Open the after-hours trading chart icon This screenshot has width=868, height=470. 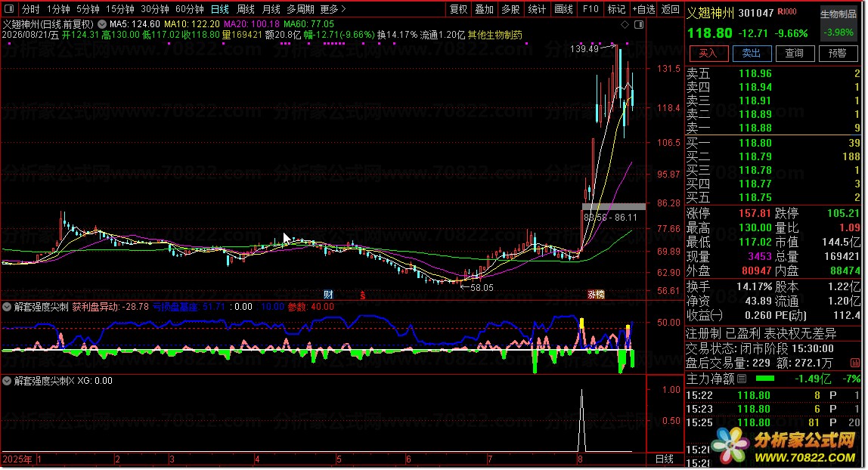pyautogui.click(x=854, y=363)
